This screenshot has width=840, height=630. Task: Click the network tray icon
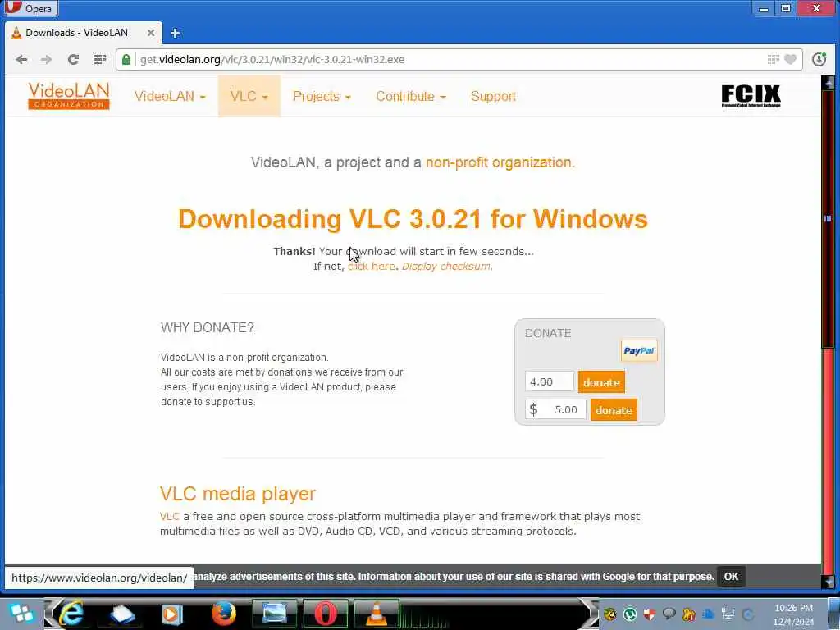[x=728, y=614]
